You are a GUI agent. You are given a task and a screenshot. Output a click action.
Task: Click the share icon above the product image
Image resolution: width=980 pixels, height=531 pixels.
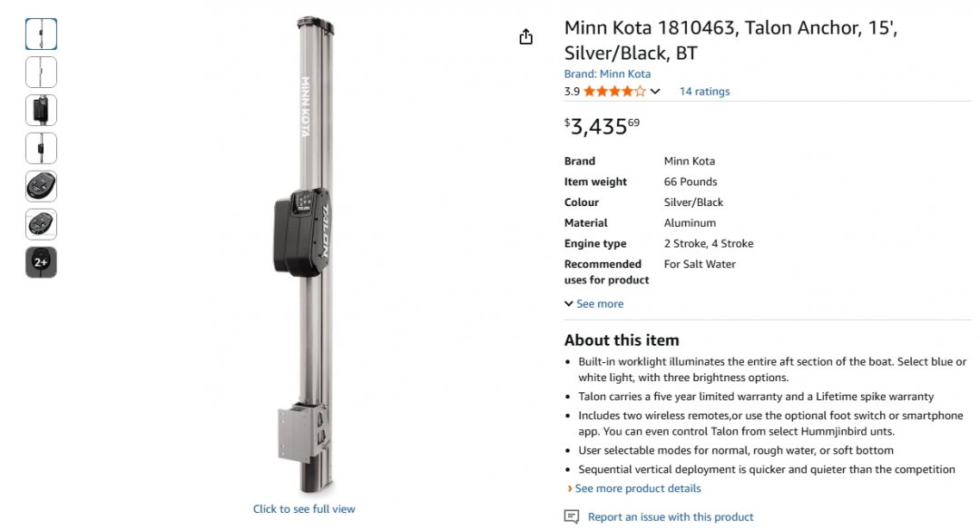pos(525,36)
